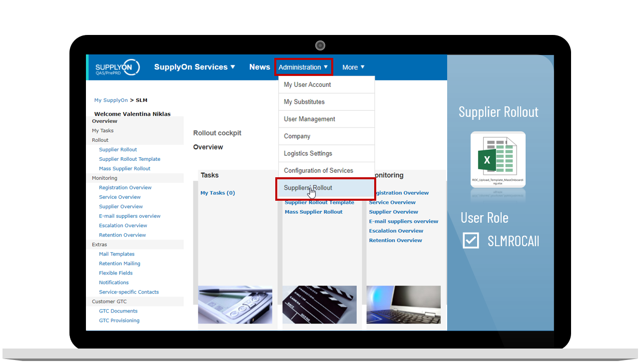Select the Customer GTC sidebar section
The image size is (643, 364).
click(x=109, y=302)
